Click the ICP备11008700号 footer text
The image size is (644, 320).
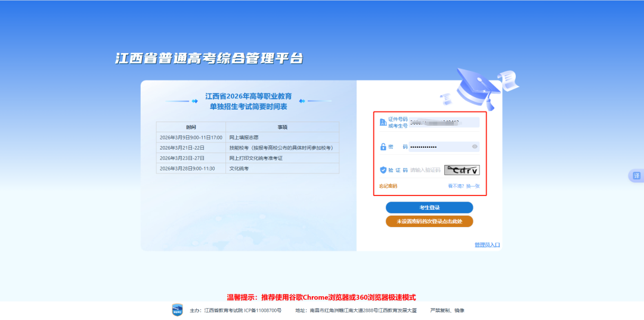[261, 310]
